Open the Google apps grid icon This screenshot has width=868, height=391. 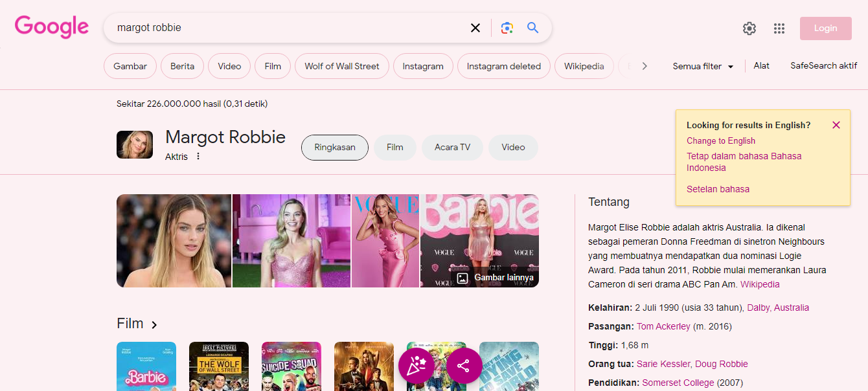[x=779, y=28]
